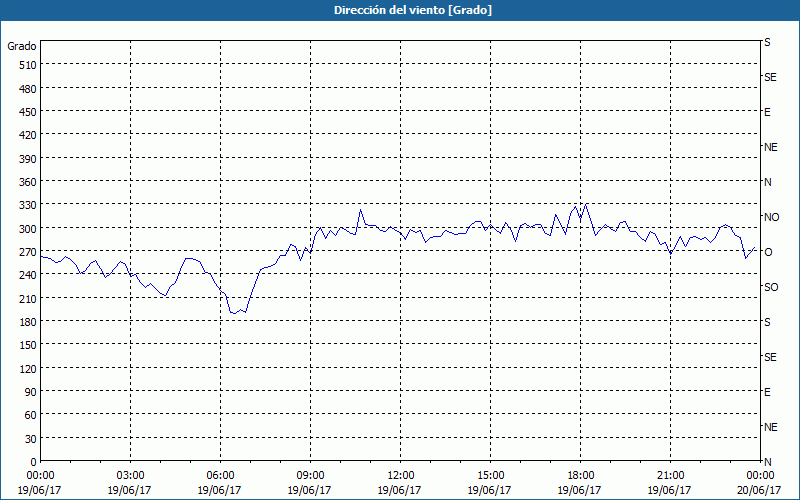Select the 60 degree axis label

tap(31, 415)
